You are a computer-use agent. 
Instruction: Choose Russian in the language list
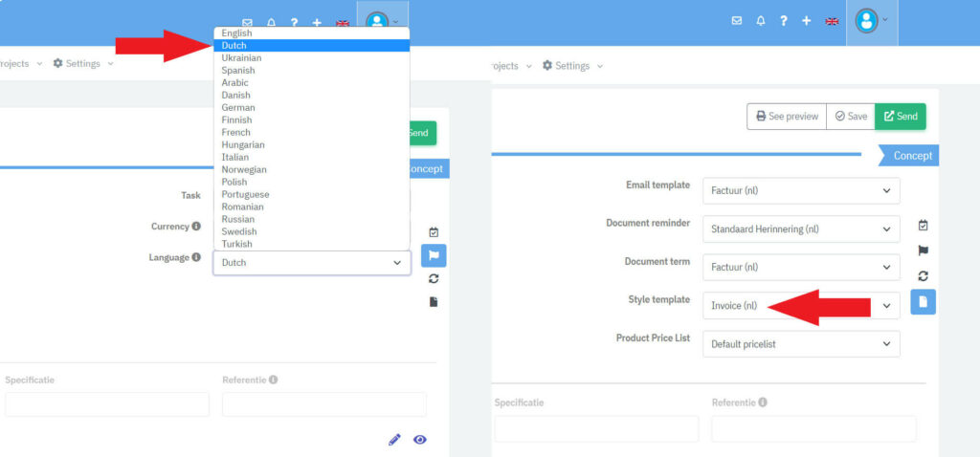311,219
